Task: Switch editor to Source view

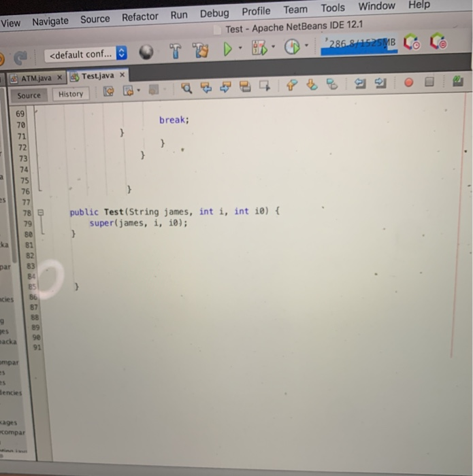Action: click(29, 95)
